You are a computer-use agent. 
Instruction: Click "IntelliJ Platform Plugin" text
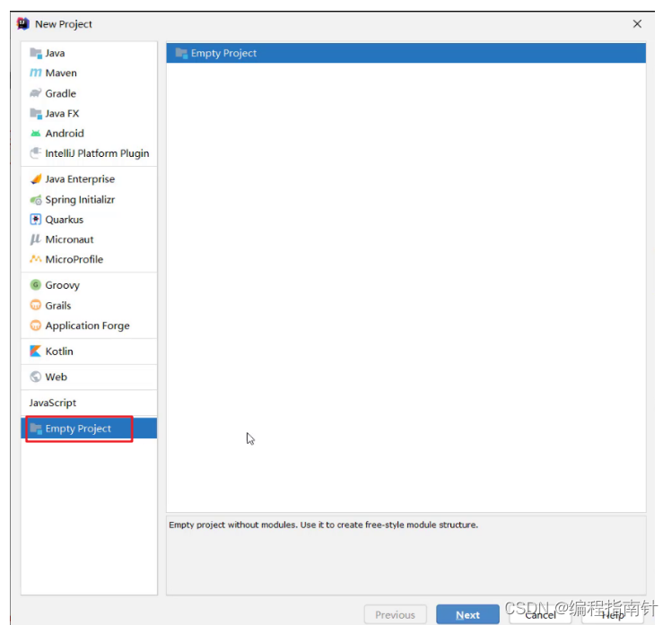(97, 153)
